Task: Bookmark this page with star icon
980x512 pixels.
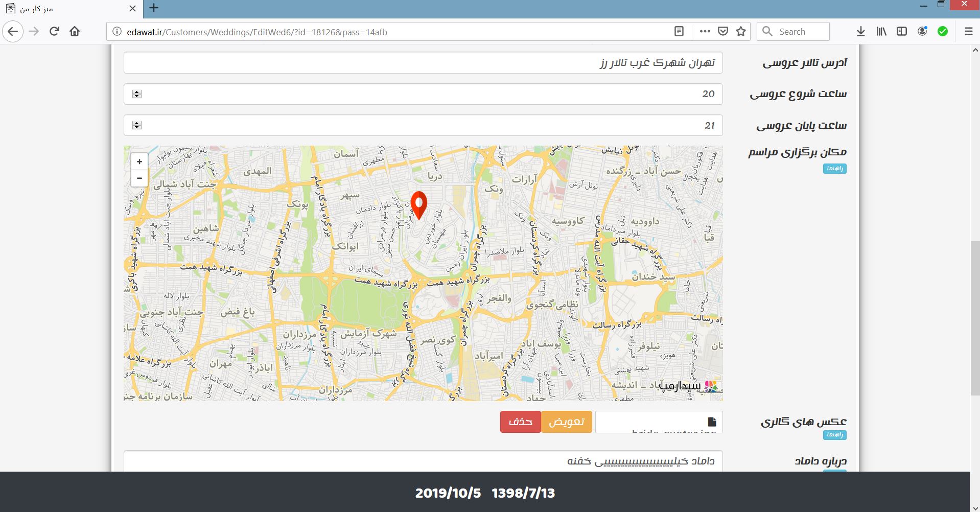Action: [x=741, y=32]
